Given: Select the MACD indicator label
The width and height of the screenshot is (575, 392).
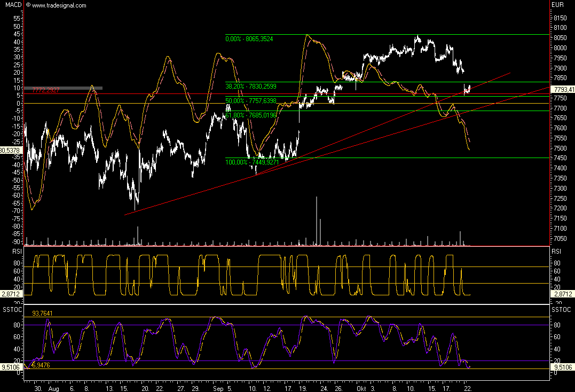Looking at the screenshot, I should (11, 5).
